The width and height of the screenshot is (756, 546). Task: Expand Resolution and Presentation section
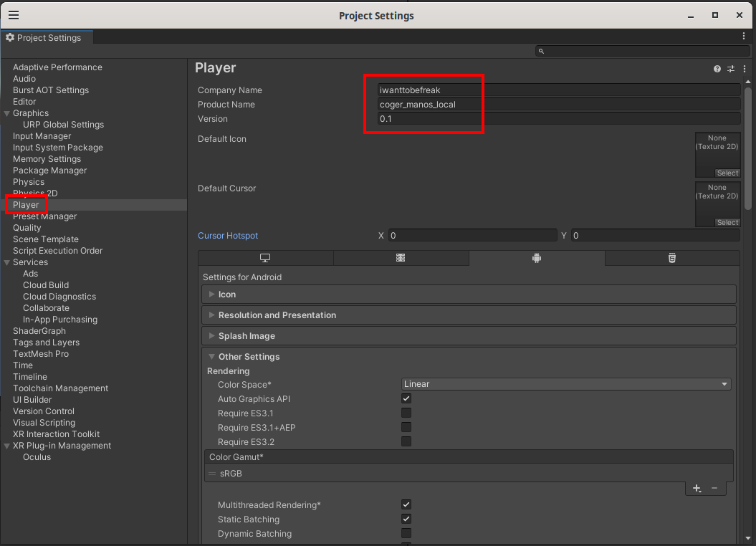277,315
